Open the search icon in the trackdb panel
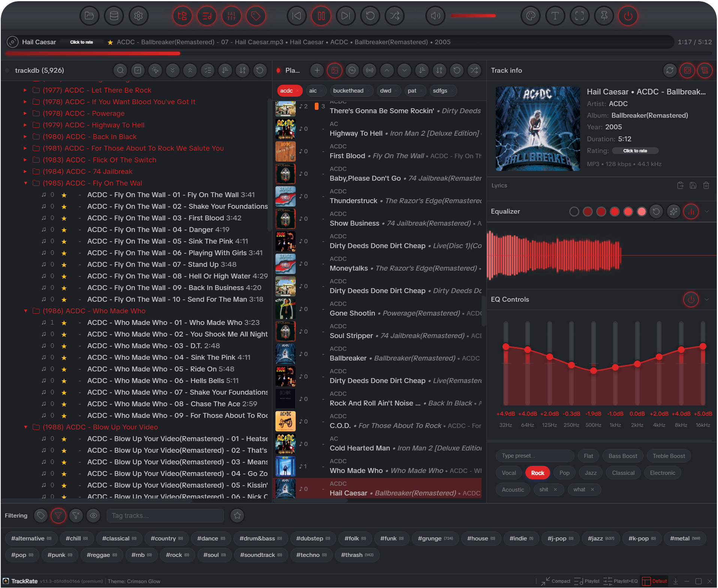Screen dimensions: 718x588 pos(120,70)
